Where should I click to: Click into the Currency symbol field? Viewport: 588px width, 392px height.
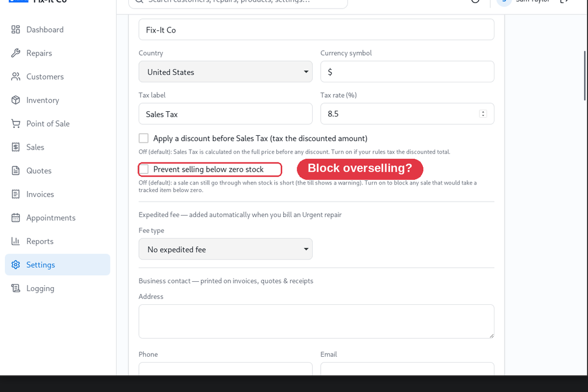tap(407, 72)
